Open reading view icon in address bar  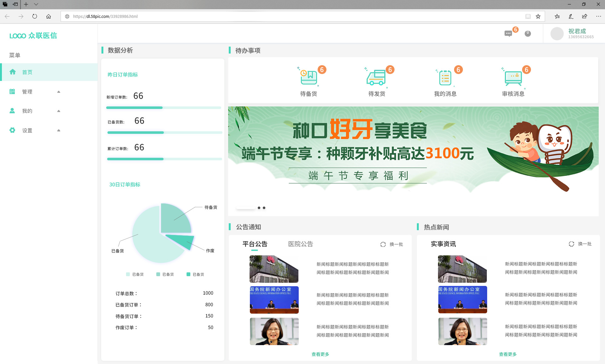coord(528,16)
